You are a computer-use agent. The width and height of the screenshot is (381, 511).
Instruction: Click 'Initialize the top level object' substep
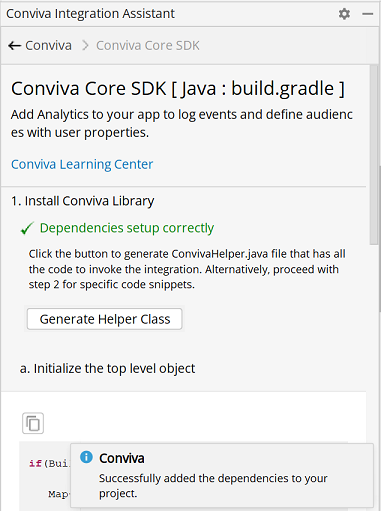[107, 369]
